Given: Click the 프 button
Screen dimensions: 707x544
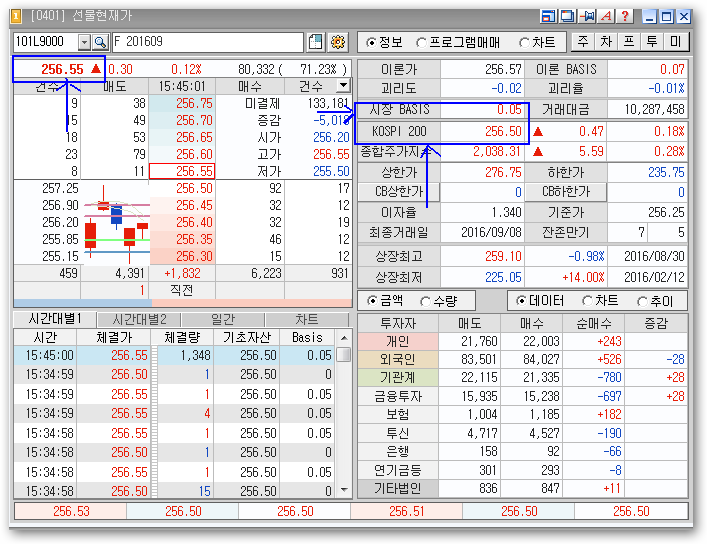Looking at the screenshot, I should pos(629,41).
